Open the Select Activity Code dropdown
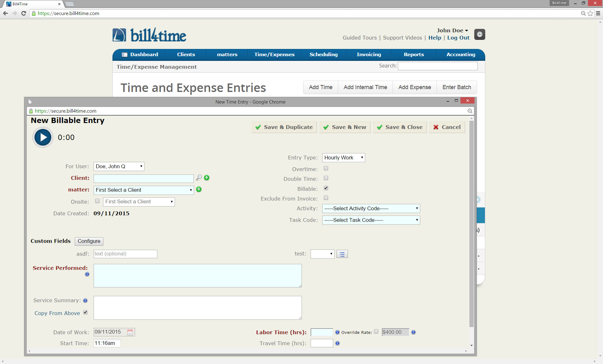Image resolution: width=603 pixels, height=364 pixels. coord(371,208)
